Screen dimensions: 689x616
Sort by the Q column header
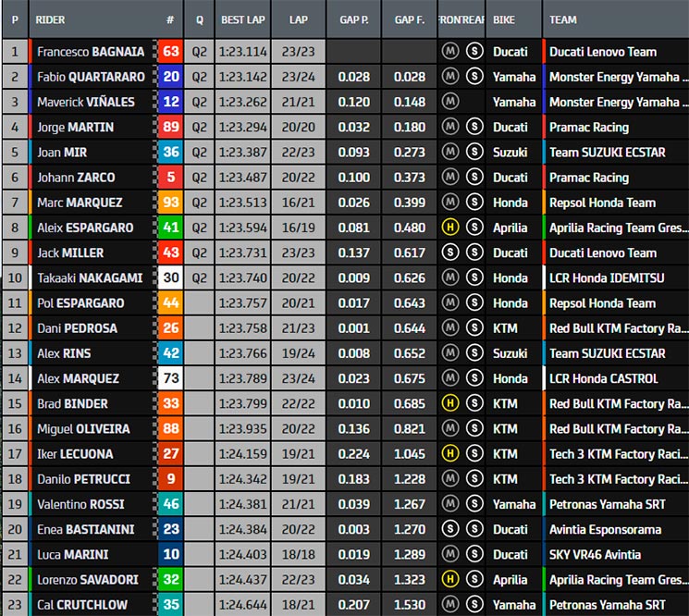click(199, 19)
